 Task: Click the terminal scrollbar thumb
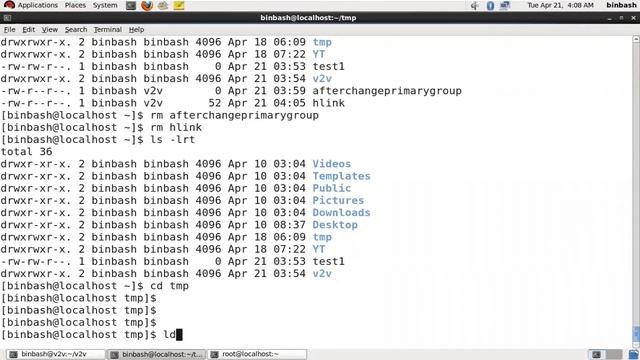[x=636, y=334]
